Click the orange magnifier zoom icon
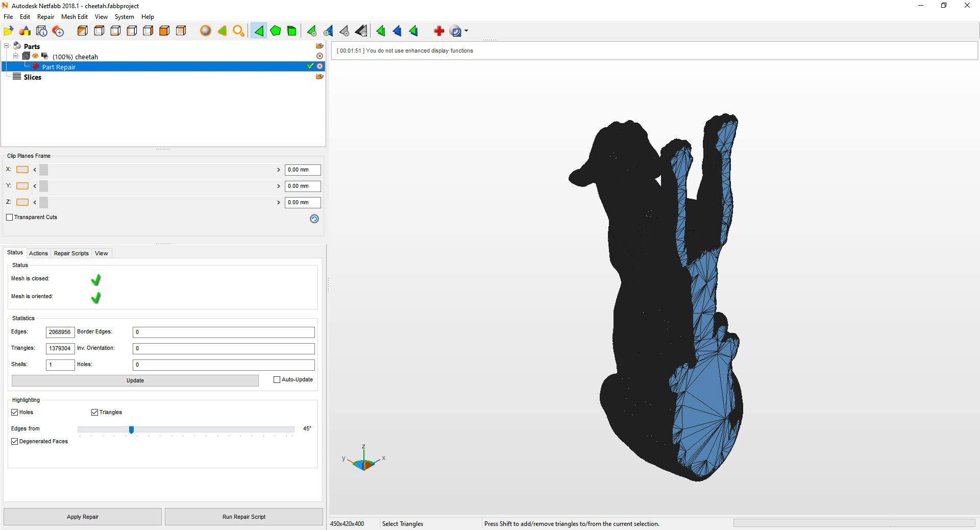The width and height of the screenshot is (980, 530). pos(238,31)
